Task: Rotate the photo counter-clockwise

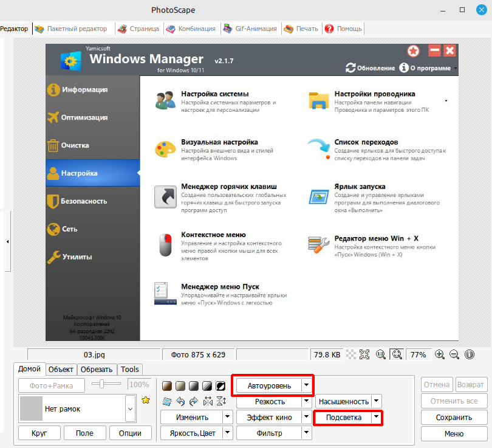Action: pyautogui.click(x=180, y=401)
